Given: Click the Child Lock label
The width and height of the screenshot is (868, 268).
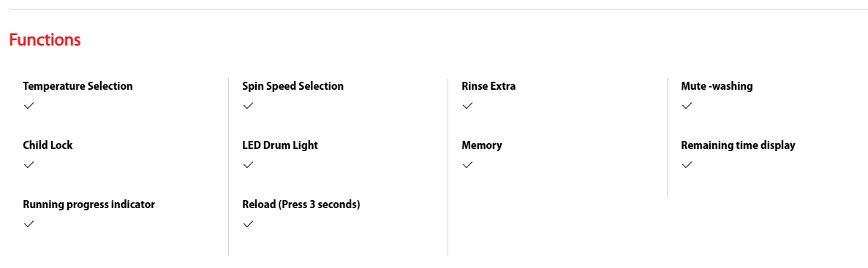Looking at the screenshot, I should (x=48, y=145).
